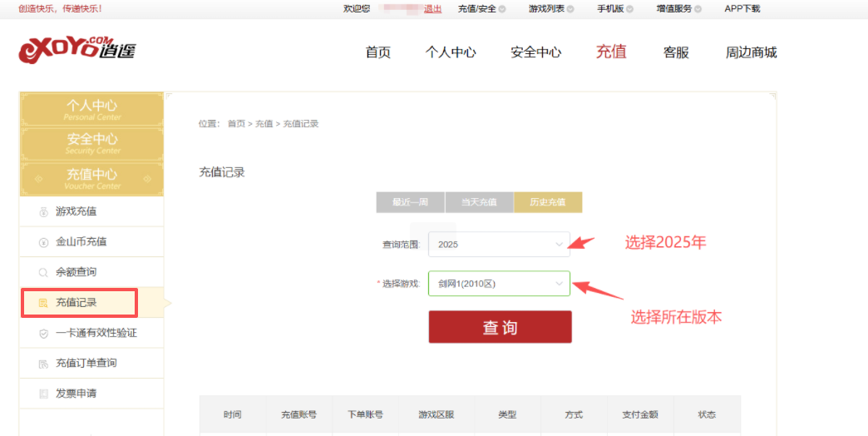This screenshot has width=868, height=436.
Task: Open the 查询范围 year dropdown
Action: [499, 245]
